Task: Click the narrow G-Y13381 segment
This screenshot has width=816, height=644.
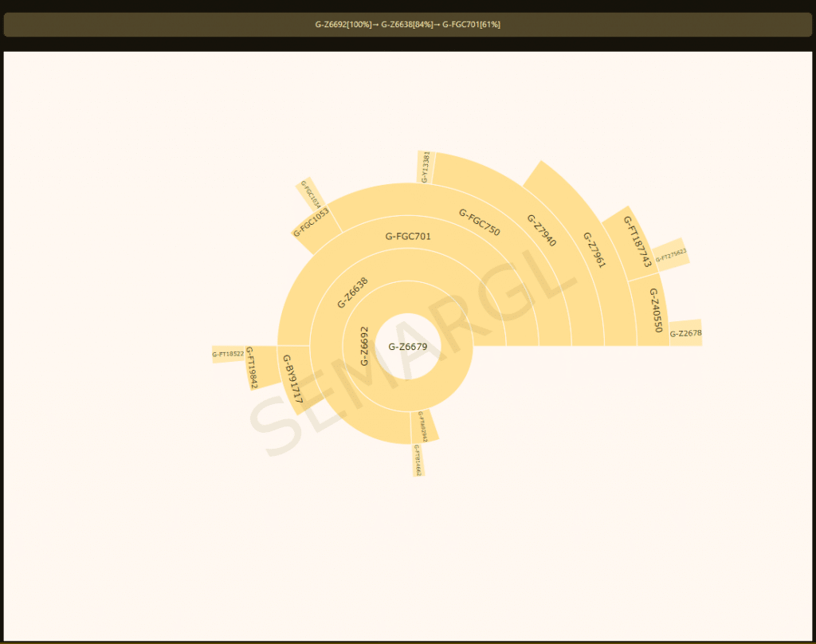Action: (x=426, y=167)
